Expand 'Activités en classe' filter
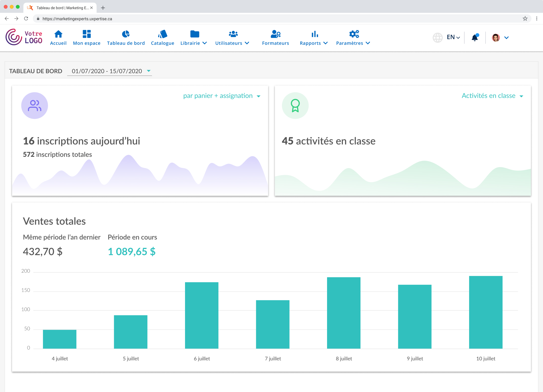Viewport: 543px width, 392px height. pyautogui.click(x=492, y=96)
